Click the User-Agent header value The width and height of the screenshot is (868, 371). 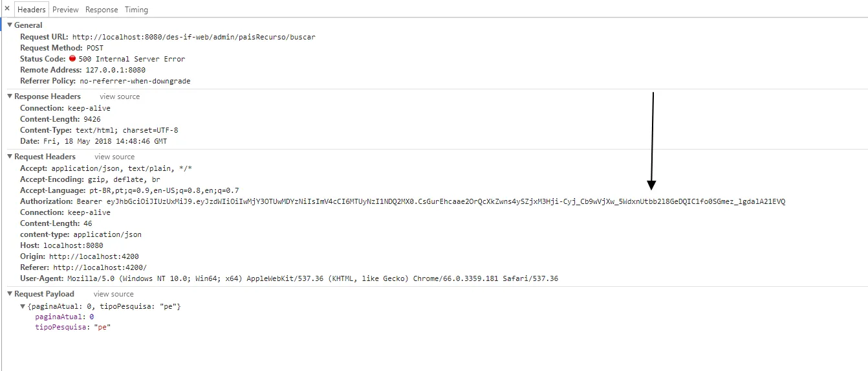click(312, 278)
